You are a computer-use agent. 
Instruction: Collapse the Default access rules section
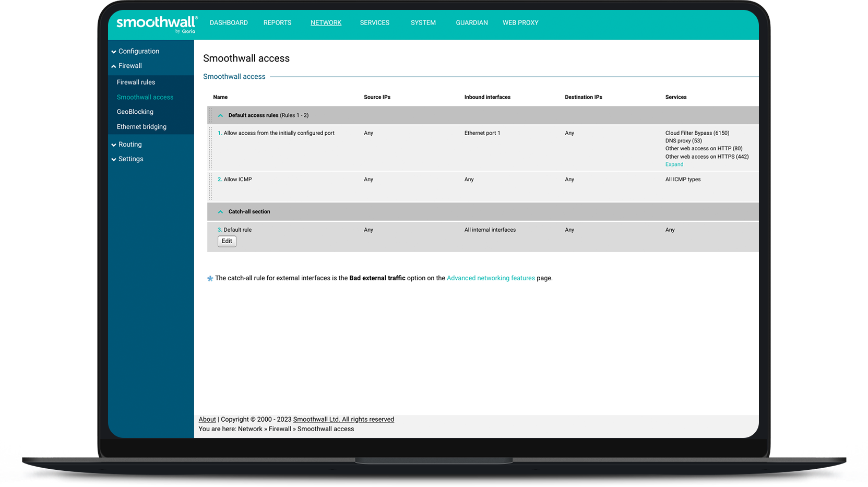pyautogui.click(x=220, y=115)
